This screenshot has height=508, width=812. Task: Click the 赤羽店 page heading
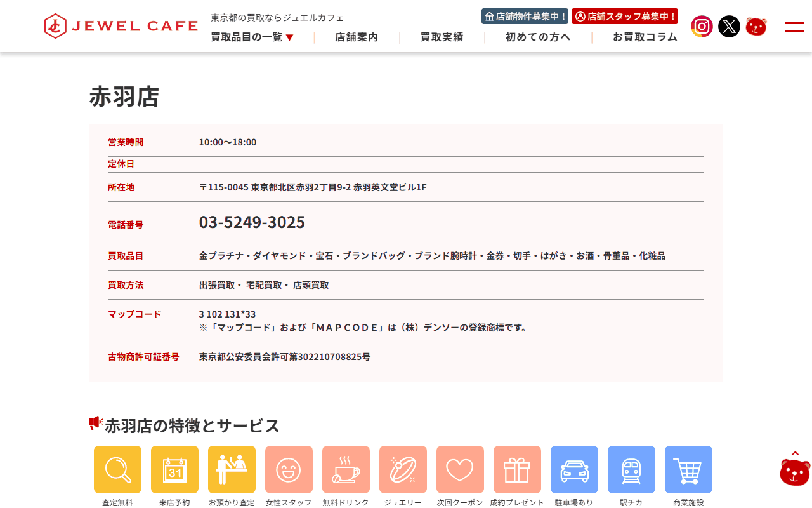click(x=124, y=97)
